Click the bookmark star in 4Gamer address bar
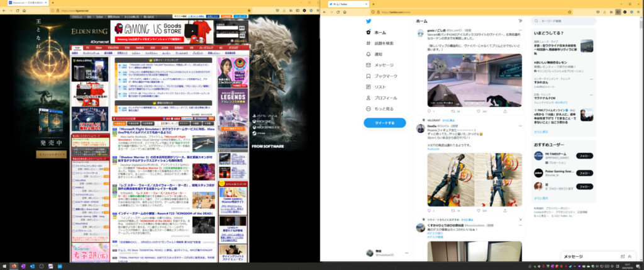This screenshot has height=270, width=644. click(249, 10)
